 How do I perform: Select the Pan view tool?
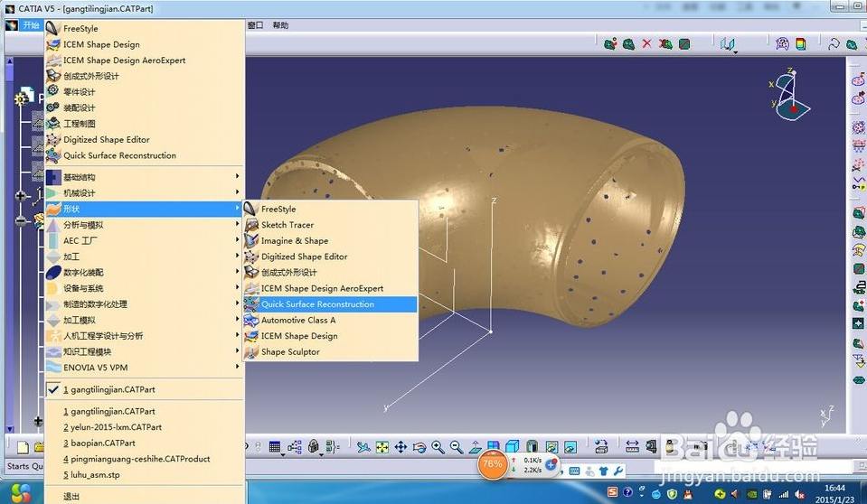(x=401, y=447)
